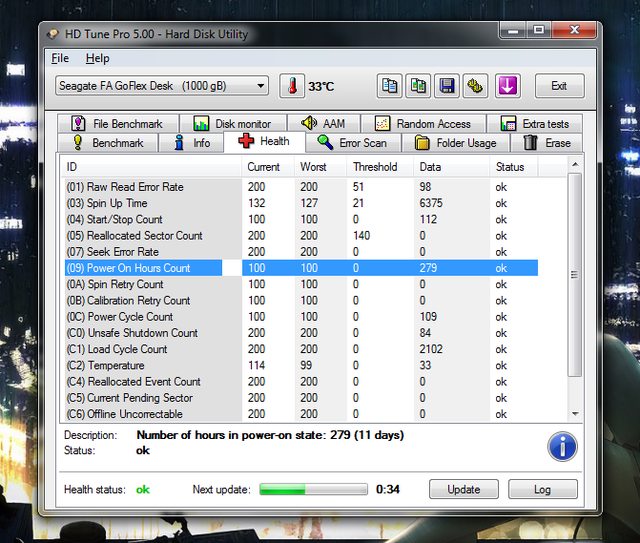Open the AAM tab
Viewport: 640px width, 543px height.
tap(324, 123)
